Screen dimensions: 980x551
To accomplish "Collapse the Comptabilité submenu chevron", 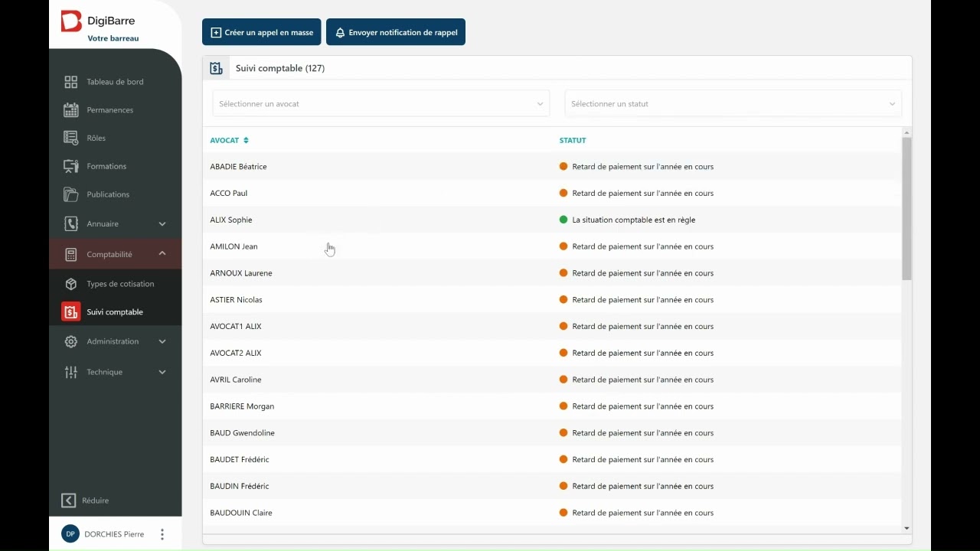I will point(162,254).
